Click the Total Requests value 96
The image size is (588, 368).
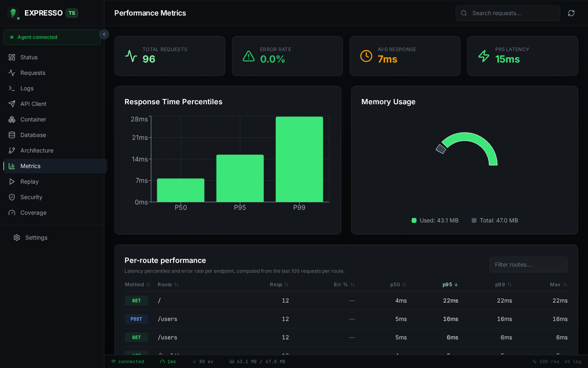point(149,59)
